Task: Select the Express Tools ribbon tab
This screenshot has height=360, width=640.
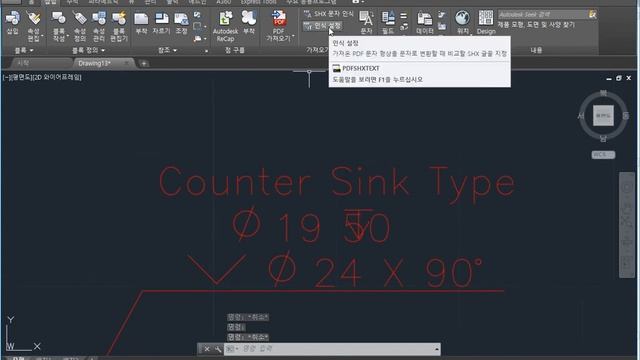Action: point(258,2)
